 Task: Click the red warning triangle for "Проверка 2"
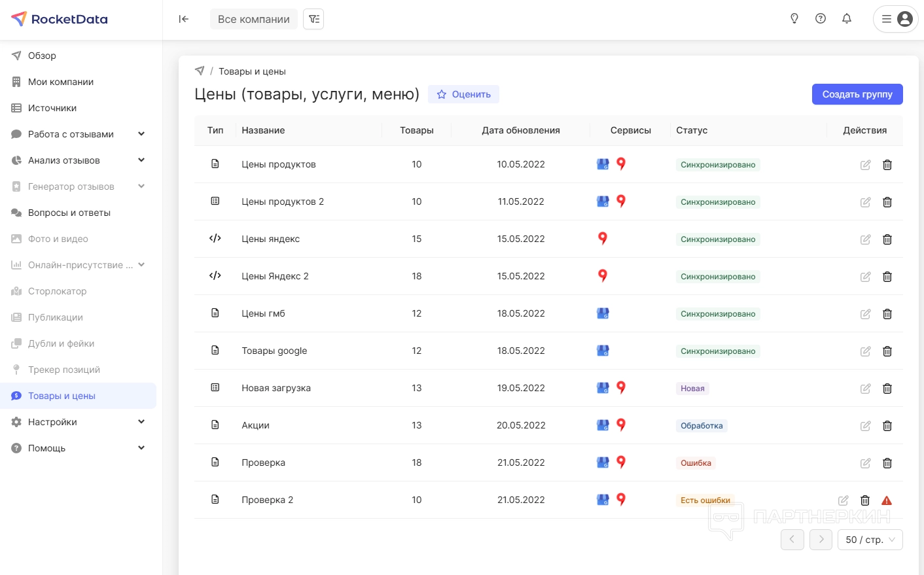pos(886,500)
